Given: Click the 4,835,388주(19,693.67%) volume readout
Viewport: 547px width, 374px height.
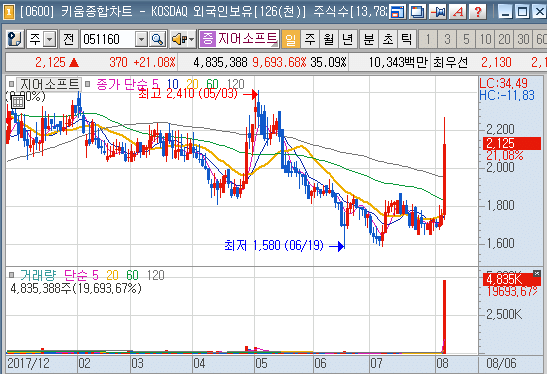Looking at the screenshot, I should click(x=76, y=288).
